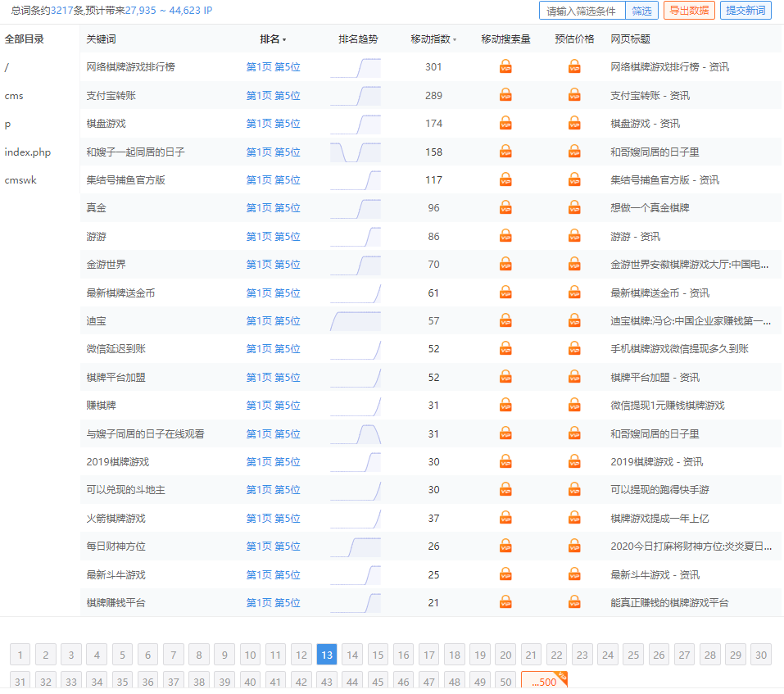
Task: Sort table by 移动指数 column header
Action: [433, 39]
